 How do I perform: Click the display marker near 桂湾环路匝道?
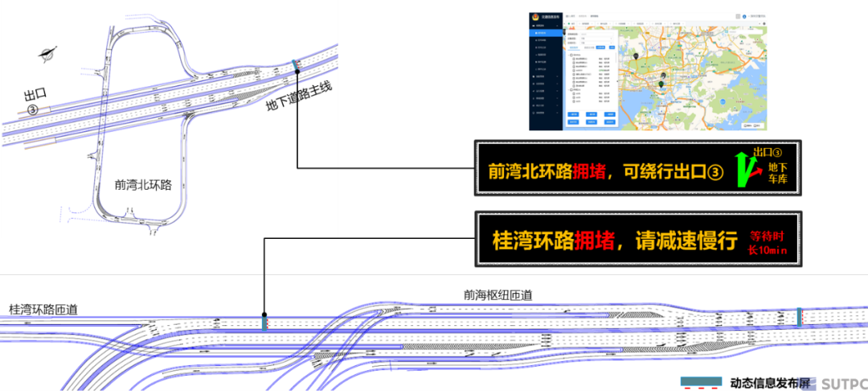point(264,324)
